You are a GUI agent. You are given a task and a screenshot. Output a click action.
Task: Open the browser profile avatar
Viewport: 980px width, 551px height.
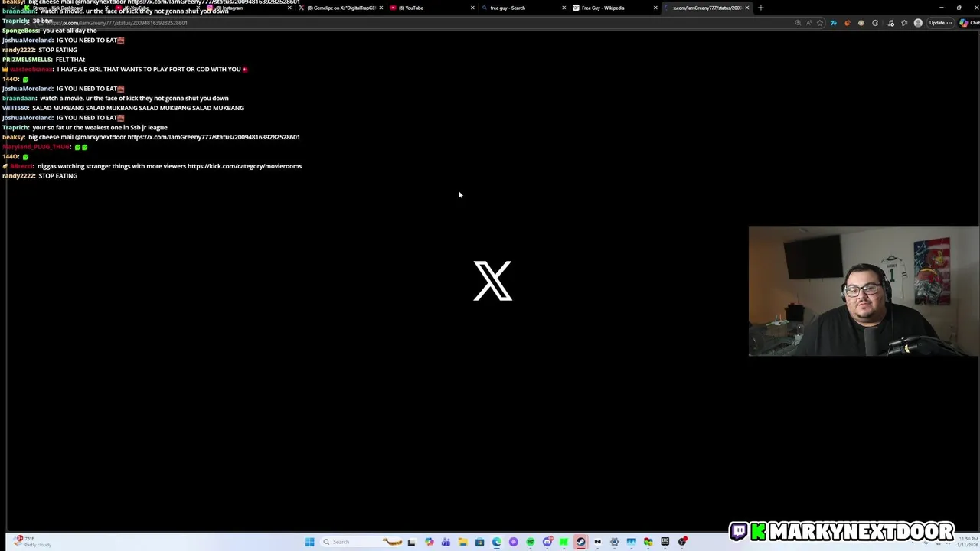[918, 23]
